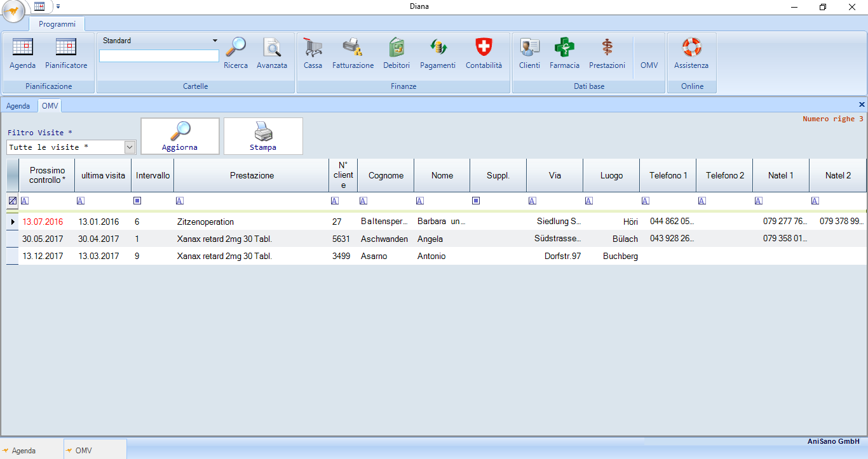This screenshot has width=868, height=459.
Task: Click the Aschwanden surname cell
Action: (386, 239)
